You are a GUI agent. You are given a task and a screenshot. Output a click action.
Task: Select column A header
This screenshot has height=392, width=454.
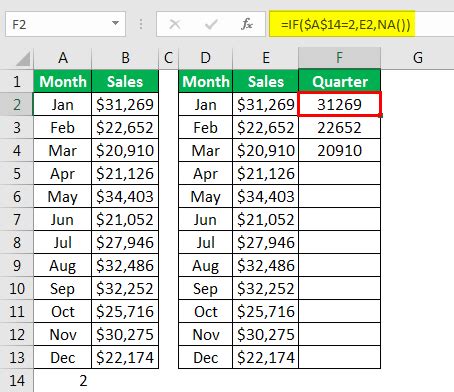coord(63,58)
